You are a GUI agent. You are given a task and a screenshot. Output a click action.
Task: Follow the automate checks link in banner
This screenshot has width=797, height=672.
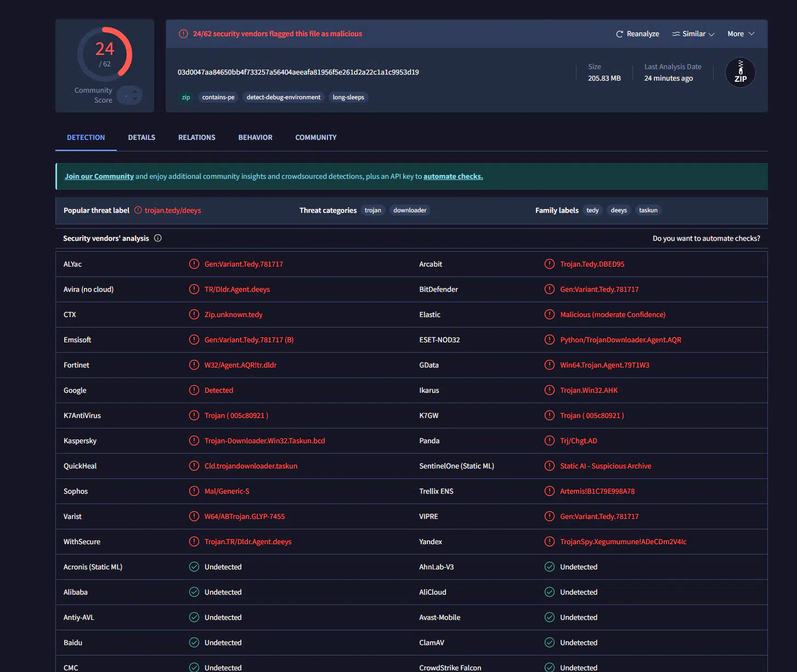point(453,177)
